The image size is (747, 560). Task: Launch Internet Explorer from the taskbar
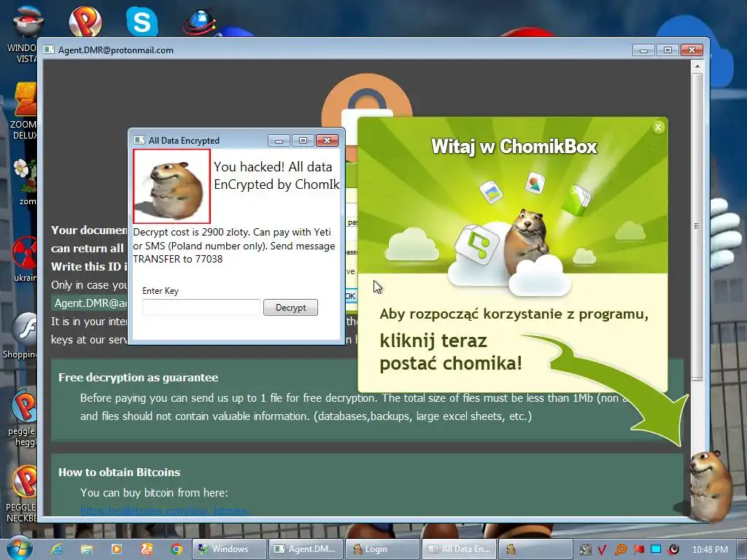coord(57,549)
